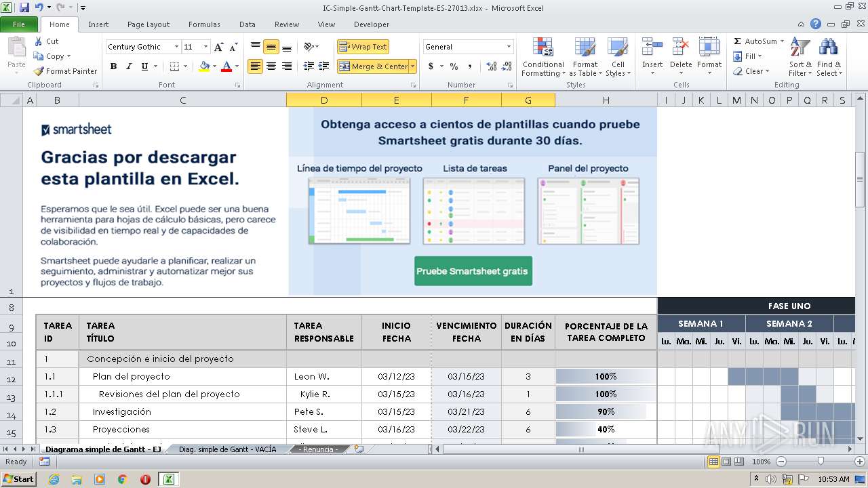Apply Comma Style format
Screen dimensions: 868x488
coord(470,66)
